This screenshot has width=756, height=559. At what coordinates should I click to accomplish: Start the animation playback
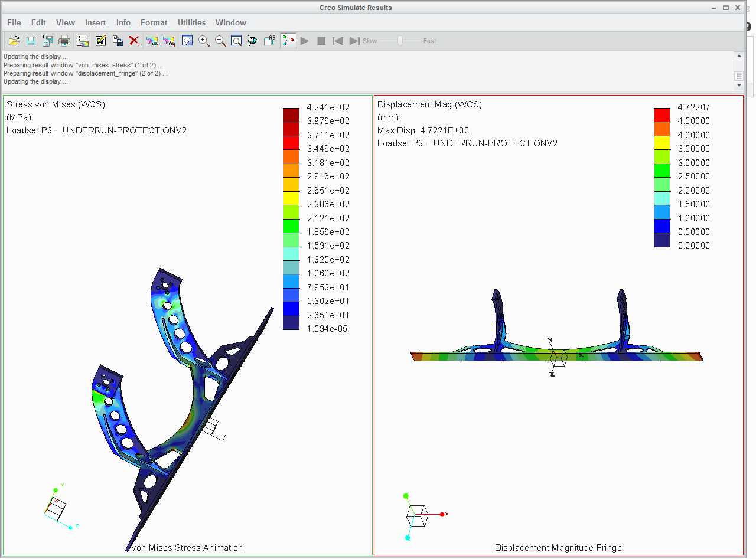pyautogui.click(x=305, y=41)
